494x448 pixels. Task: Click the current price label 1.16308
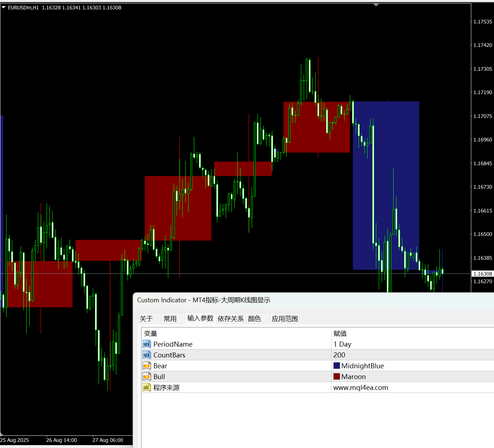coord(483,274)
